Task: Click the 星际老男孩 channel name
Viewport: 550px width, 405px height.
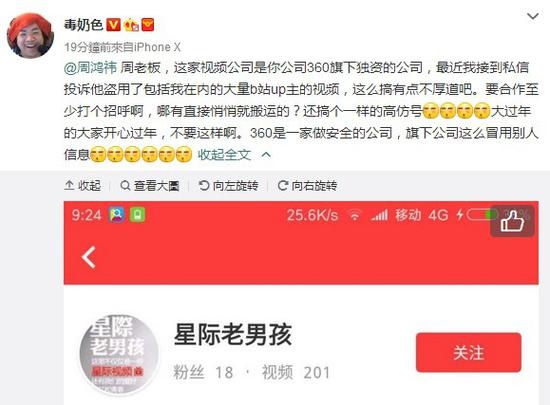Action: (x=233, y=335)
